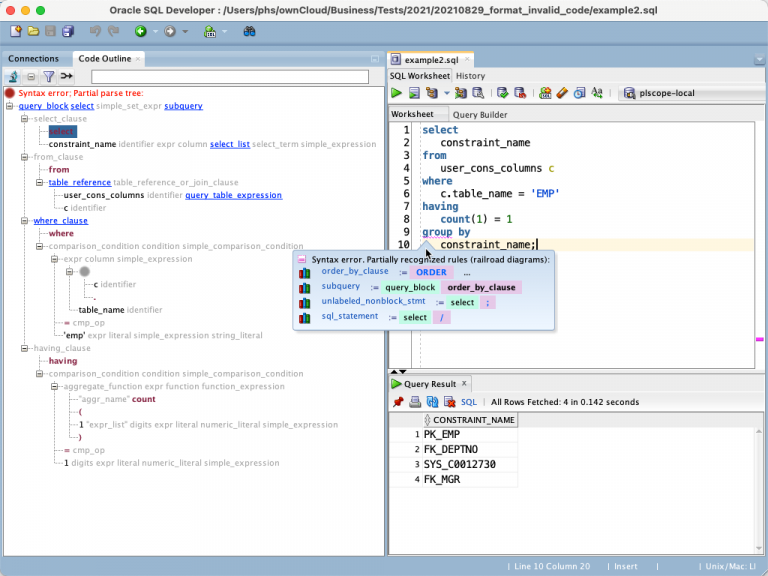768x576 pixels.
Task: Click the filter funnel icon in Code Outline
Action: 48,77
